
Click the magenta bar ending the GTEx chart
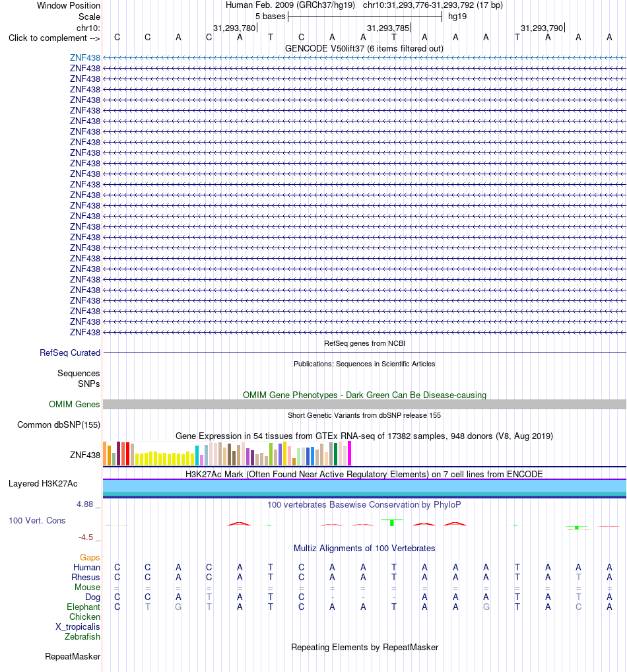tap(349, 454)
